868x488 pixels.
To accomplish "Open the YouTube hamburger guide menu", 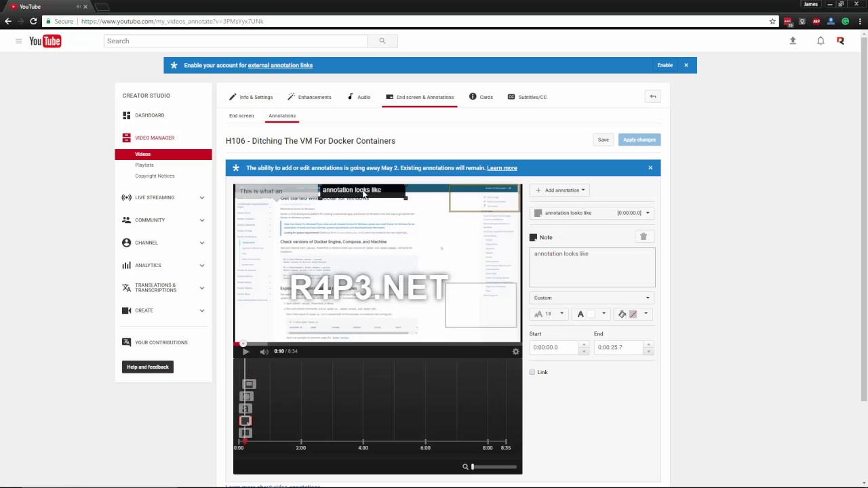I will pos(18,41).
